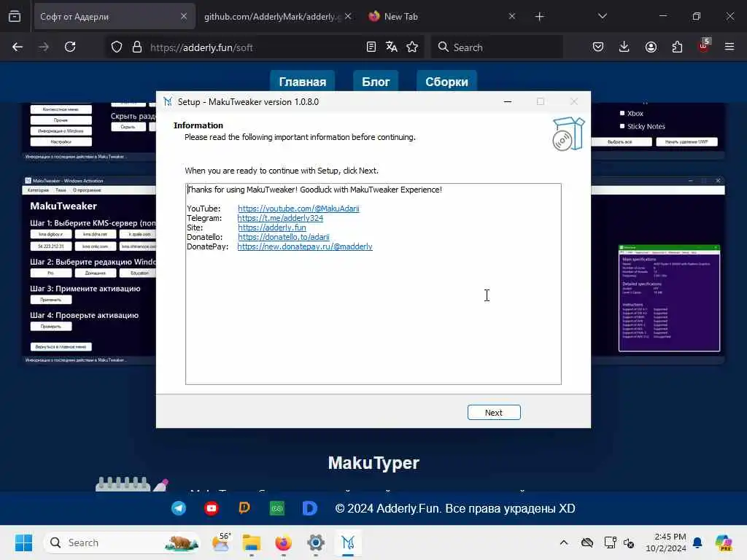Open the Telegram t.me/adderly324 link
Viewport: 747px width, 560px height.
(x=280, y=218)
